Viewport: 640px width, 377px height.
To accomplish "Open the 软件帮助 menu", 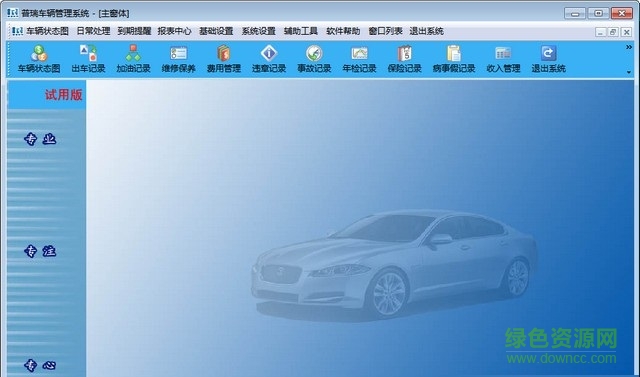I will [x=343, y=31].
